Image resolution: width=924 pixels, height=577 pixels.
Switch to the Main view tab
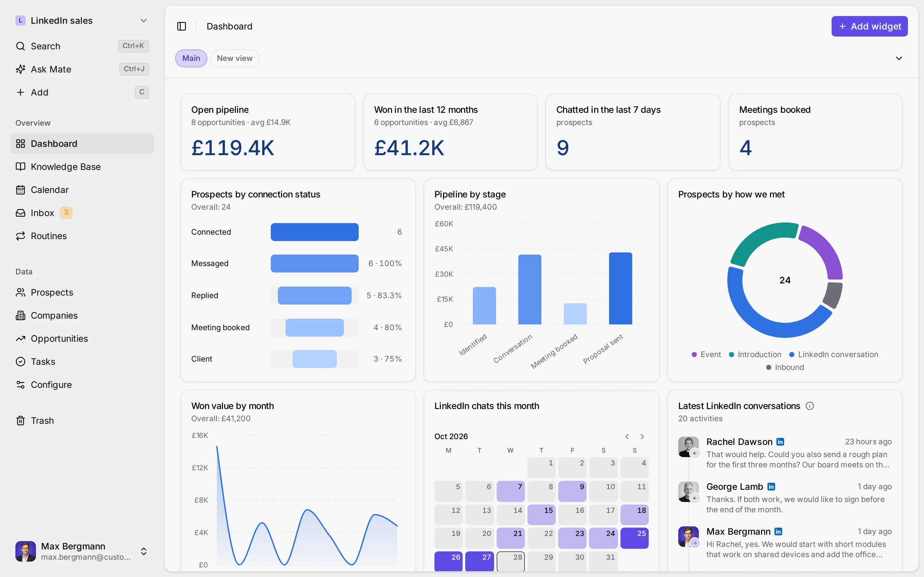coord(191,58)
